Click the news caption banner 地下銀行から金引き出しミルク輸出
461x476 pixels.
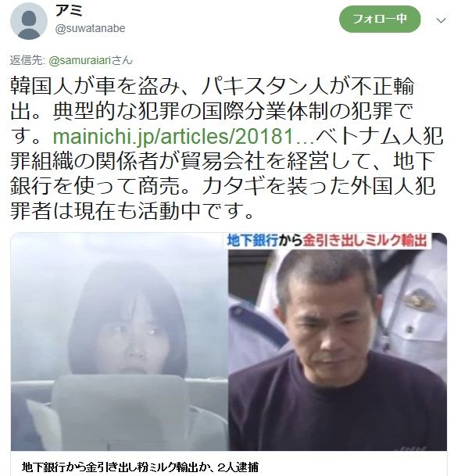click(327, 241)
